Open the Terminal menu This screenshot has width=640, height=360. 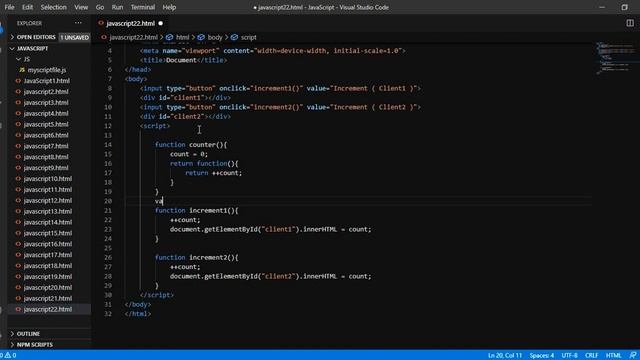tap(142, 7)
